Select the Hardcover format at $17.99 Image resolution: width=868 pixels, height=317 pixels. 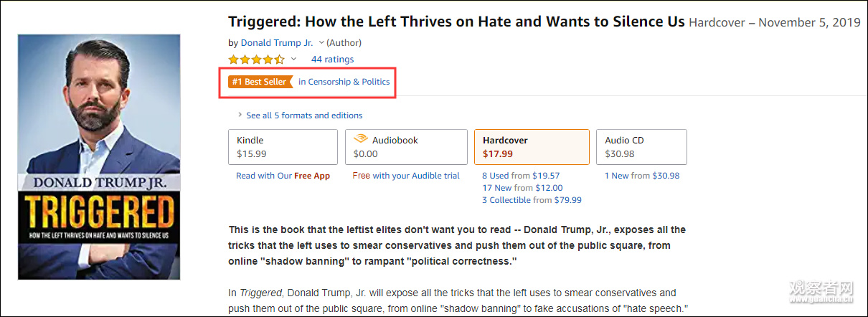532,147
